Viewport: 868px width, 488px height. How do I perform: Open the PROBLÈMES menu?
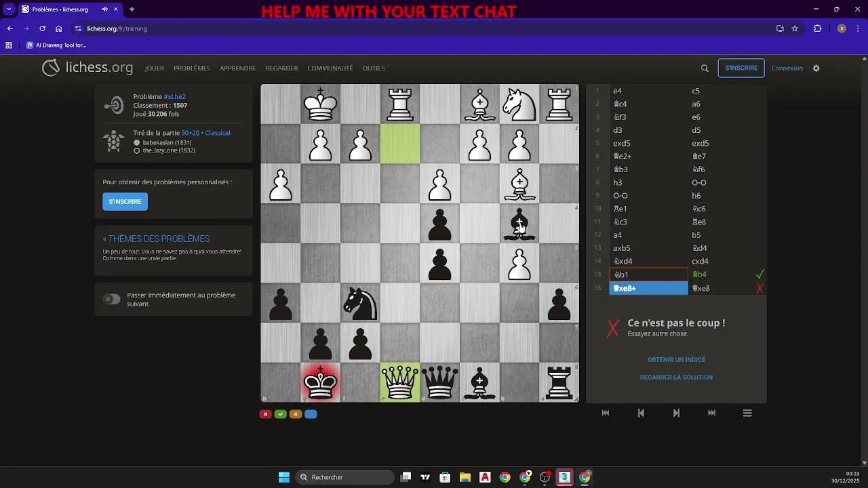click(x=192, y=68)
